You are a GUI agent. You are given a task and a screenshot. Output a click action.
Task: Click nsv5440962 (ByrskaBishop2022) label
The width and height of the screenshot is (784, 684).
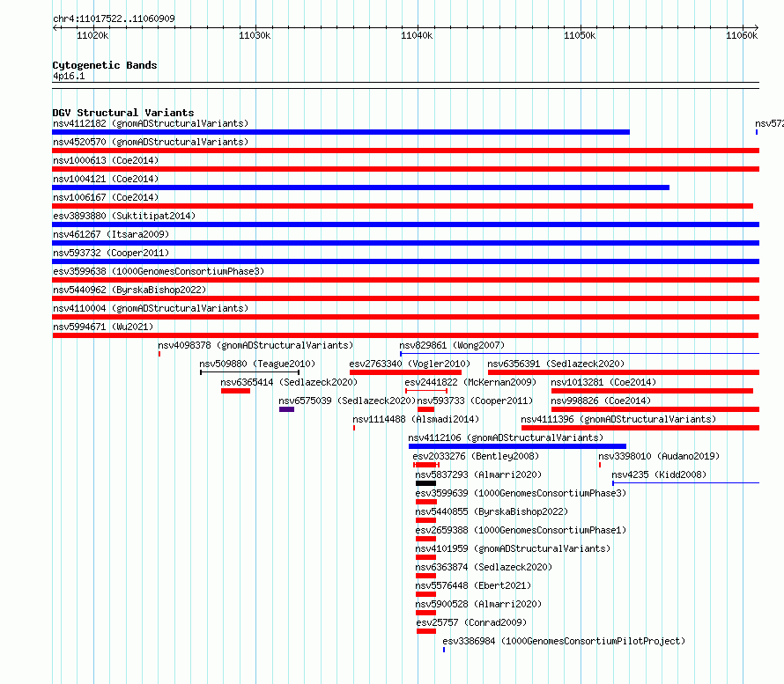pos(129,290)
